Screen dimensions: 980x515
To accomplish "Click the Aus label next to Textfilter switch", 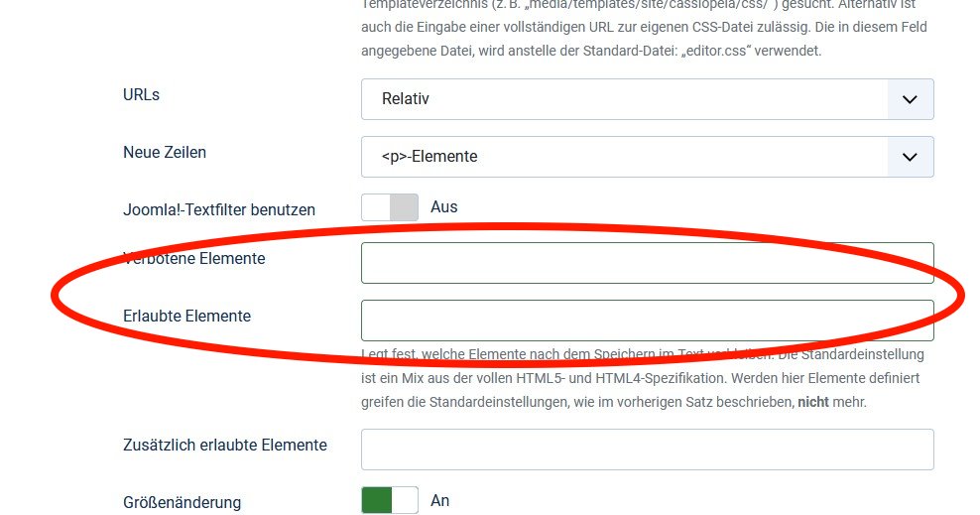I will (443, 207).
